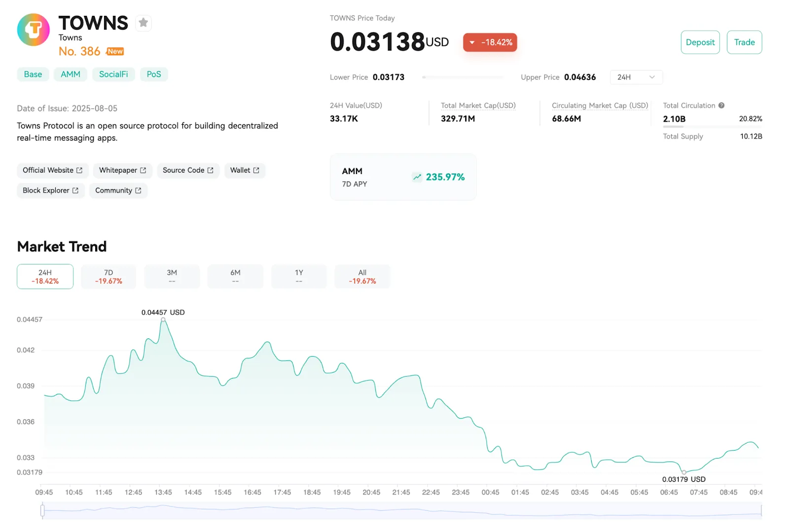Click the 235.97% APY value
Viewport: 789px width, 532px height.
445,177
